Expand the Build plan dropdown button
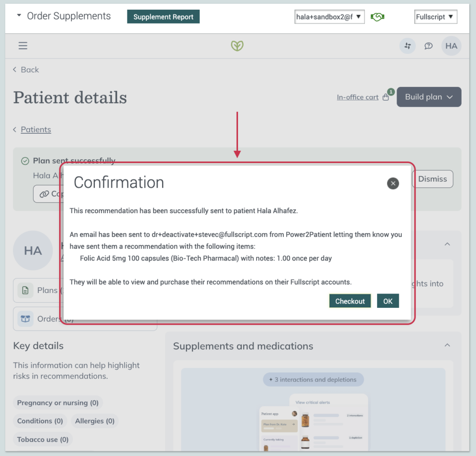476x456 pixels. [429, 97]
